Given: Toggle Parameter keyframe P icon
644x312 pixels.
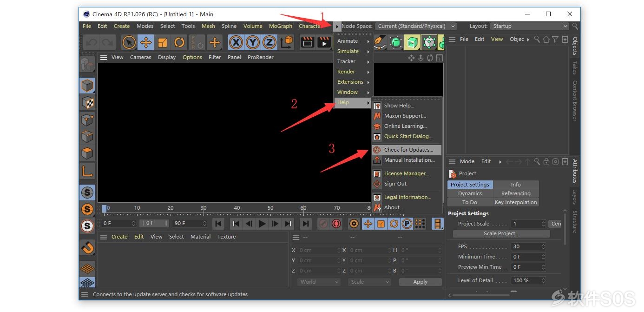Looking at the screenshot, I should click(407, 224).
